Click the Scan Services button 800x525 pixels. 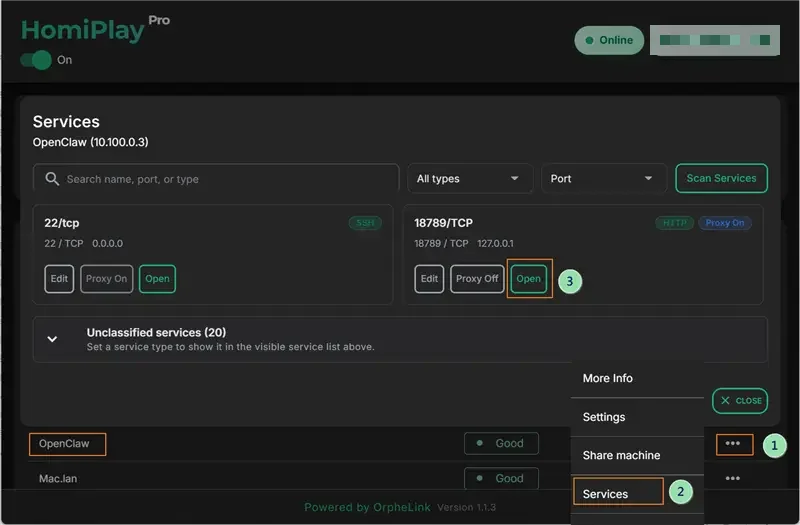pyautogui.click(x=721, y=178)
